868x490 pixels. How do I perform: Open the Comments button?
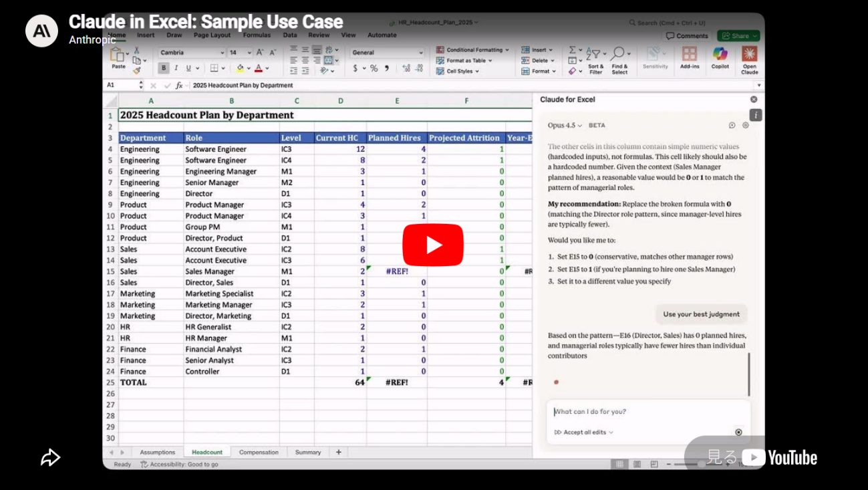click(x=687, y=36)
